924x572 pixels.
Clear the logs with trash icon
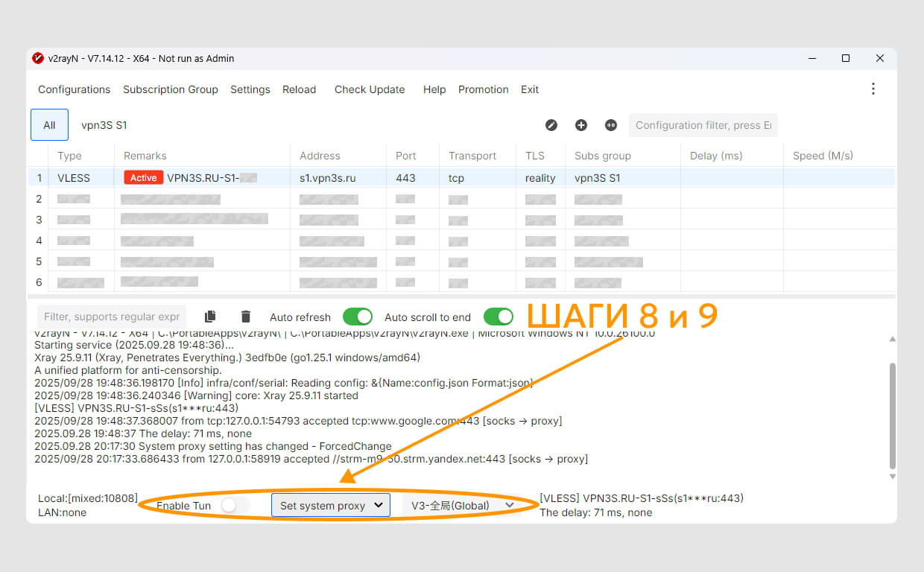(x=246, y=316)
